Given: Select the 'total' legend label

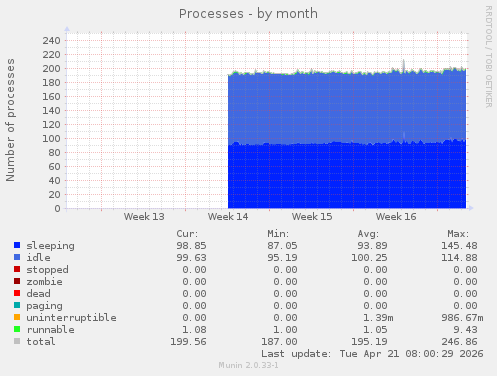Looking at the screenshot, I should 41,342.
